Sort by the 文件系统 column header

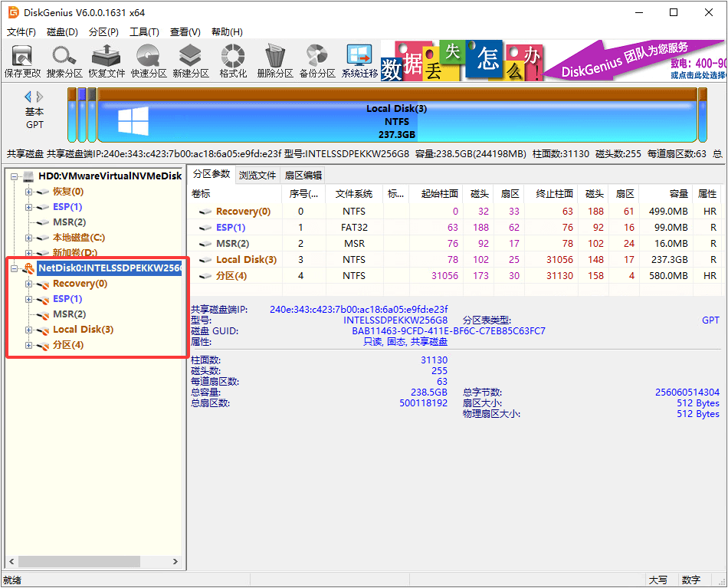pos(354,194)
